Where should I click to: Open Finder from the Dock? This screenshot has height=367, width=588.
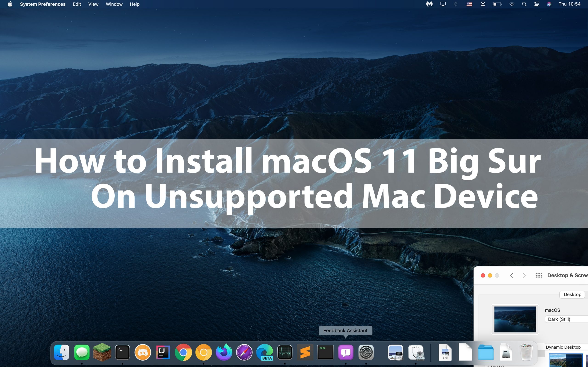point(61,352)
